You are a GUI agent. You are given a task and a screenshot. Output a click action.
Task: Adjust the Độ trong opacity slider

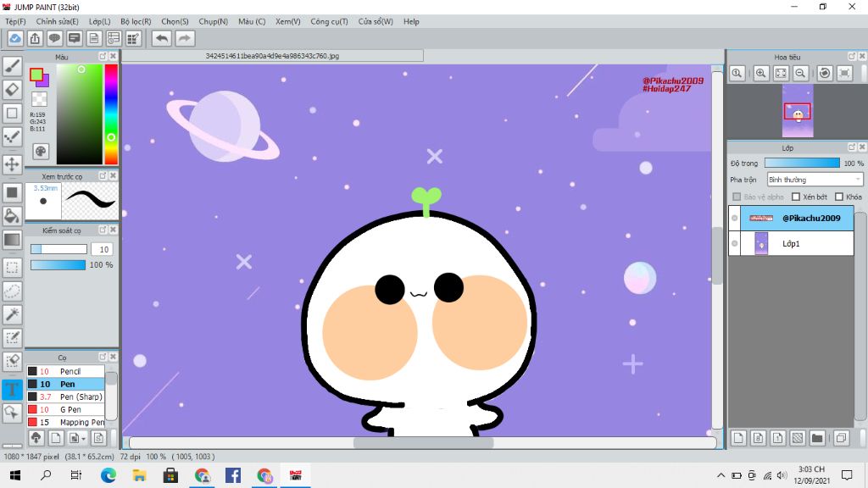[x=802, y=164]
